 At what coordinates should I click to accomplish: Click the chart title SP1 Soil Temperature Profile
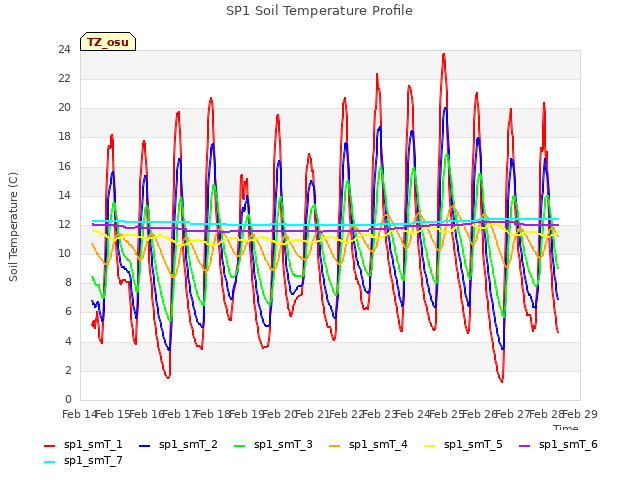pyautogui.click(x=319, y=11)
